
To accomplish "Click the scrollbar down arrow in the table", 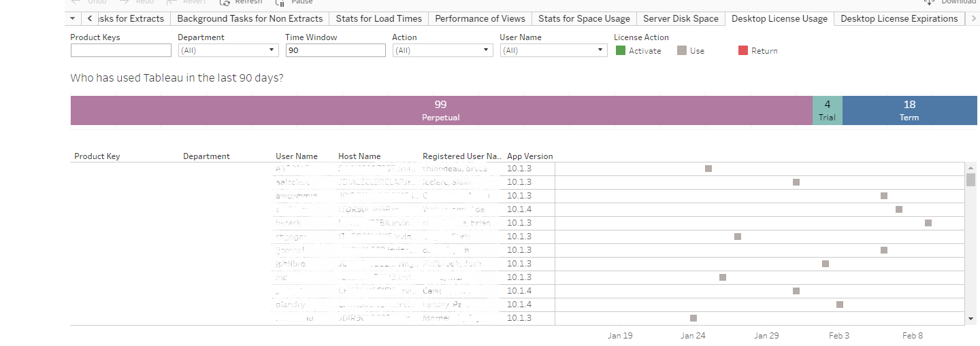I will 970,319.
